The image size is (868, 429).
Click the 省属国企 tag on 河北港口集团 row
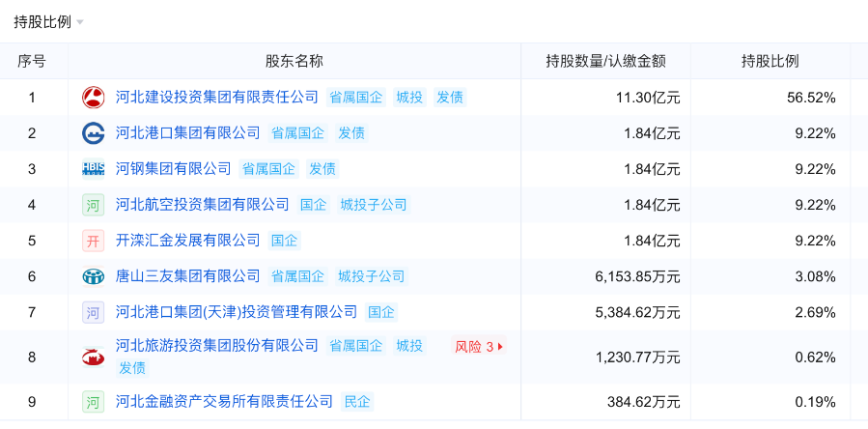point(297,132)
